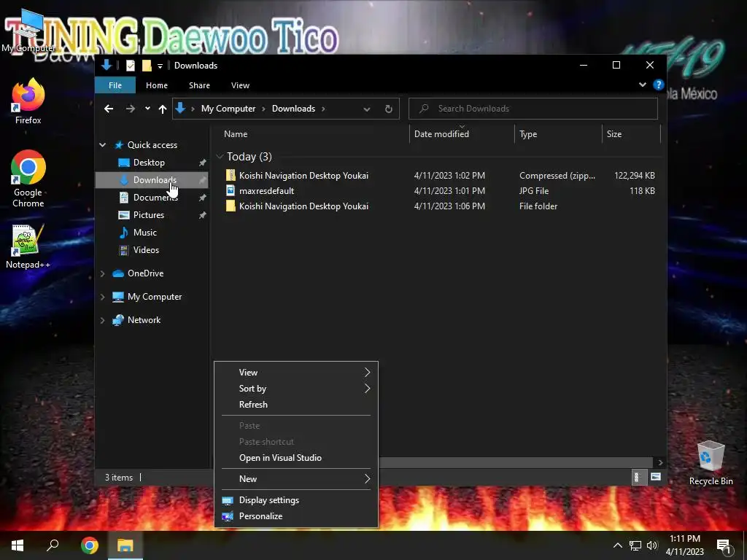Select the My Computer desktop icon
Image resolution: width=747 pixels, height=560 pixels.
tap(28, 29)
